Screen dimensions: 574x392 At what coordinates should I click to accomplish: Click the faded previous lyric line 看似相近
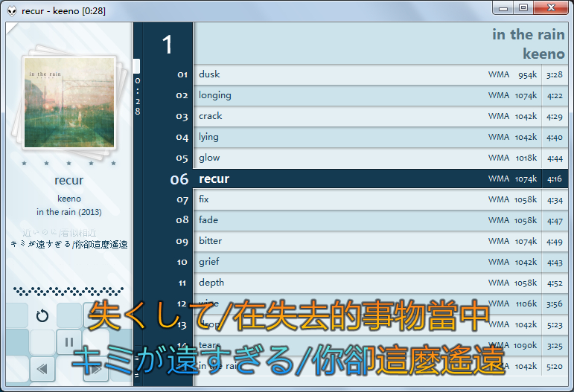click(60, 233)
